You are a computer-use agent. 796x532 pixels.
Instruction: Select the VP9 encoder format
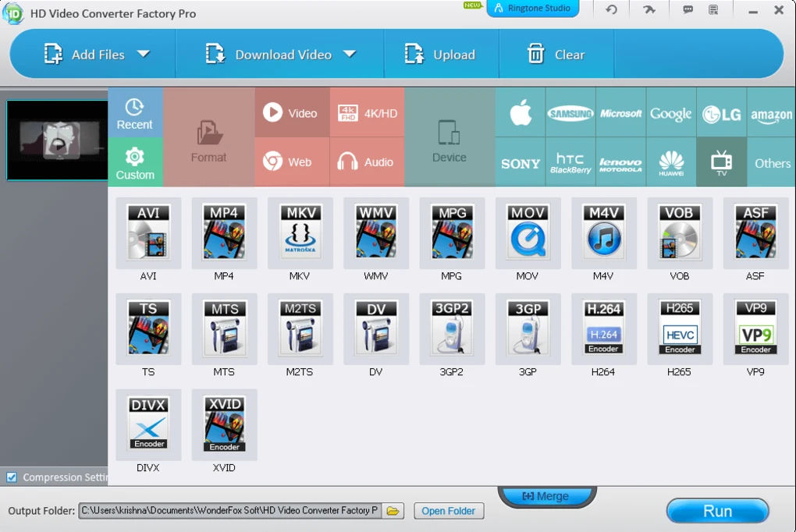[x=755, y=328]
